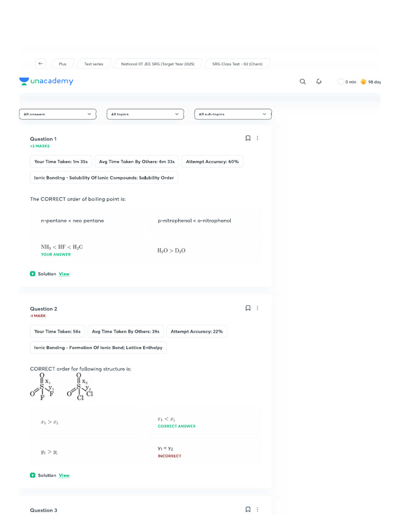Bookmark Question 3
The image size is (399, 532).
(248, 510)
